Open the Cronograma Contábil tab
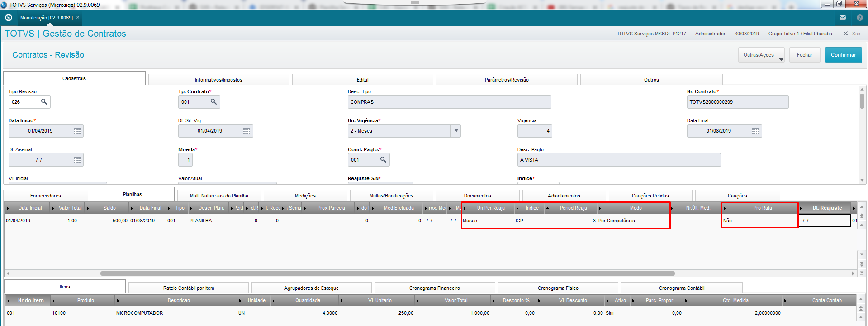Viewport: 868px width, 326px height. pos(682,288)
